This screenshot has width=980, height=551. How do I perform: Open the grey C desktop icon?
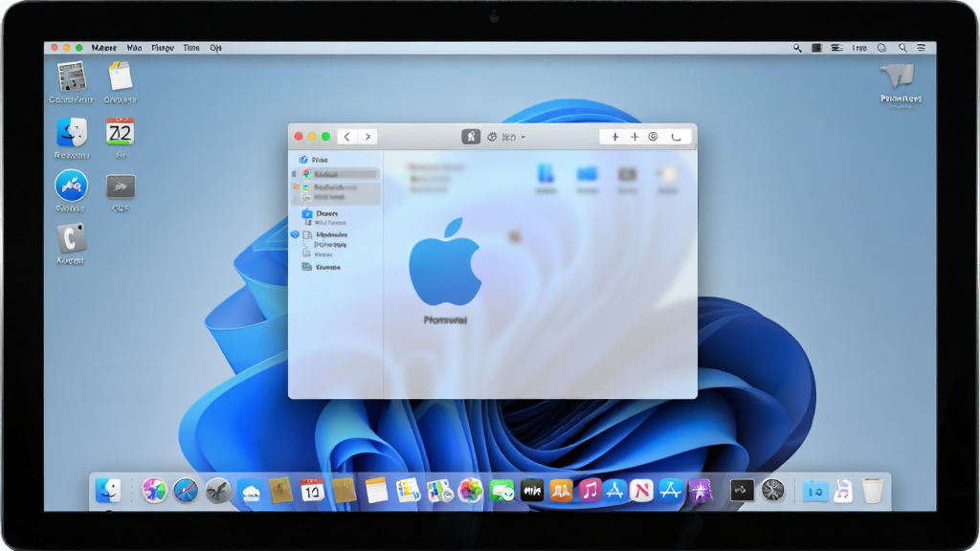pyautogui.click(x=71, y=238)
